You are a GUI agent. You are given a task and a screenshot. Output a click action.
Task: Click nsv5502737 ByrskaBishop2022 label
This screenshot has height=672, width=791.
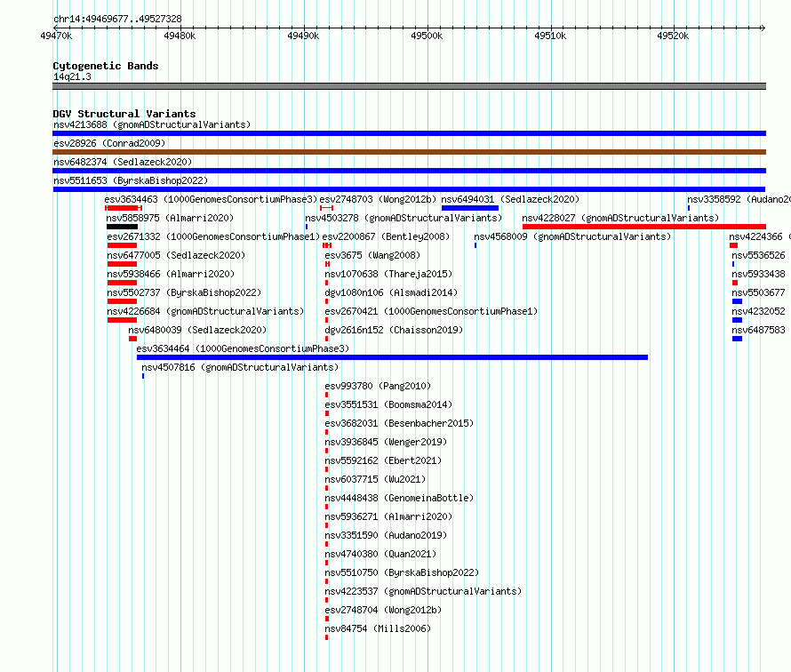click(x=184, y=292)
